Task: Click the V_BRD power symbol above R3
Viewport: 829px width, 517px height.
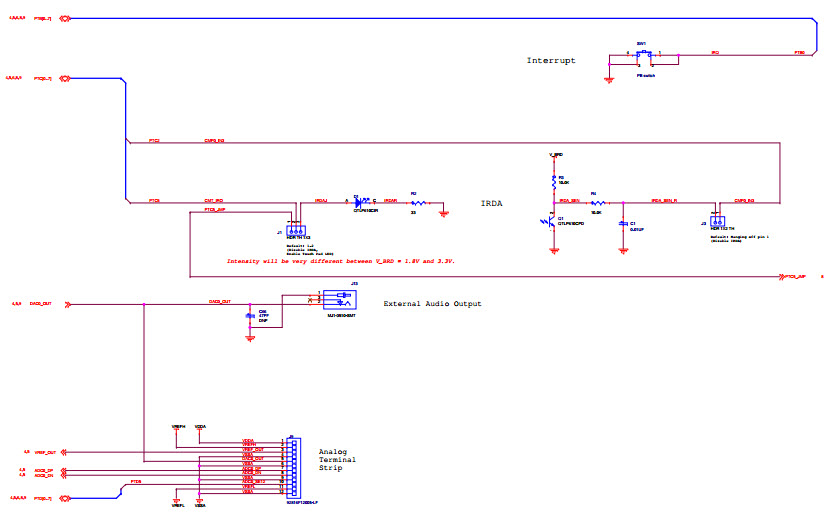Action: tap(555, 156)
